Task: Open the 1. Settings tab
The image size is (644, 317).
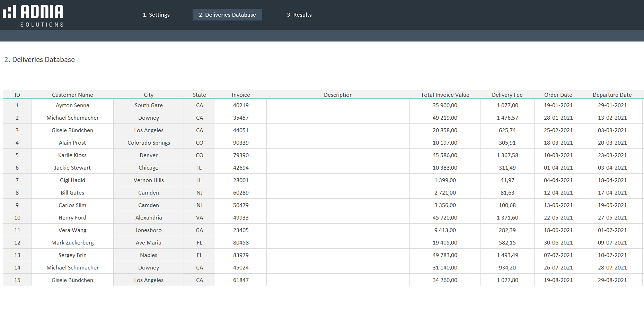Action: 156,15
